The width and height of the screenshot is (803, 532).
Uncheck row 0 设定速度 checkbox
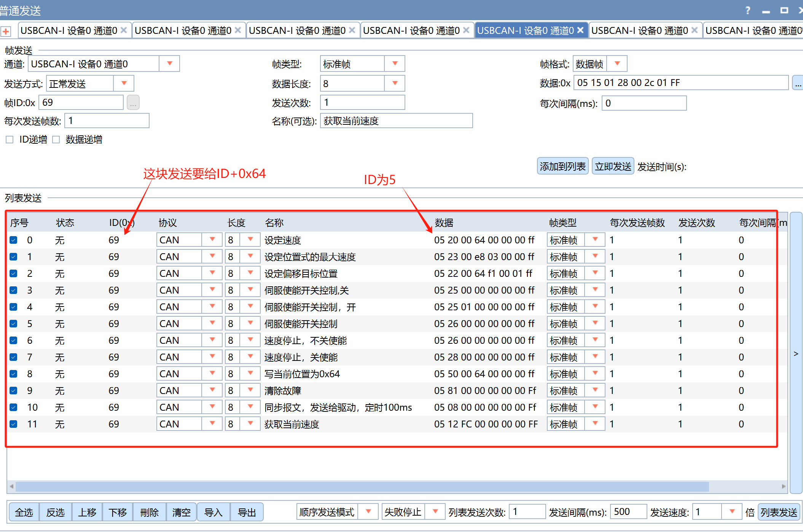[13, 240]
